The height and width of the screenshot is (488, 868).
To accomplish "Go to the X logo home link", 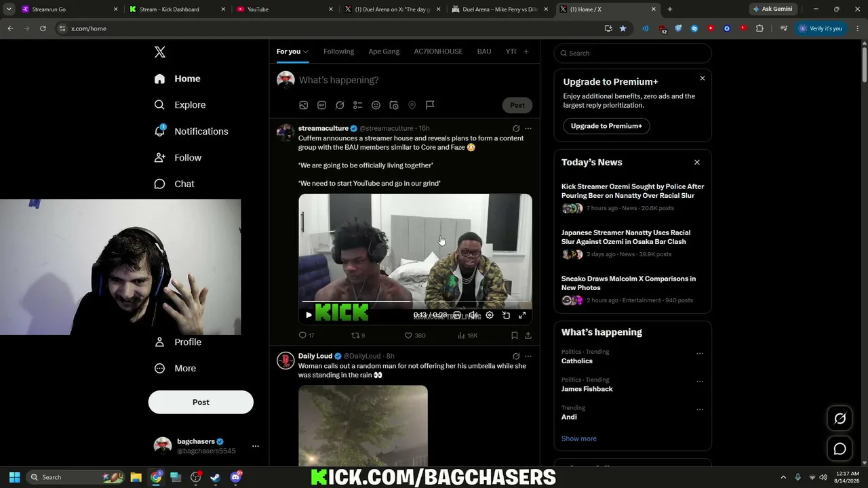I will 160,52.
